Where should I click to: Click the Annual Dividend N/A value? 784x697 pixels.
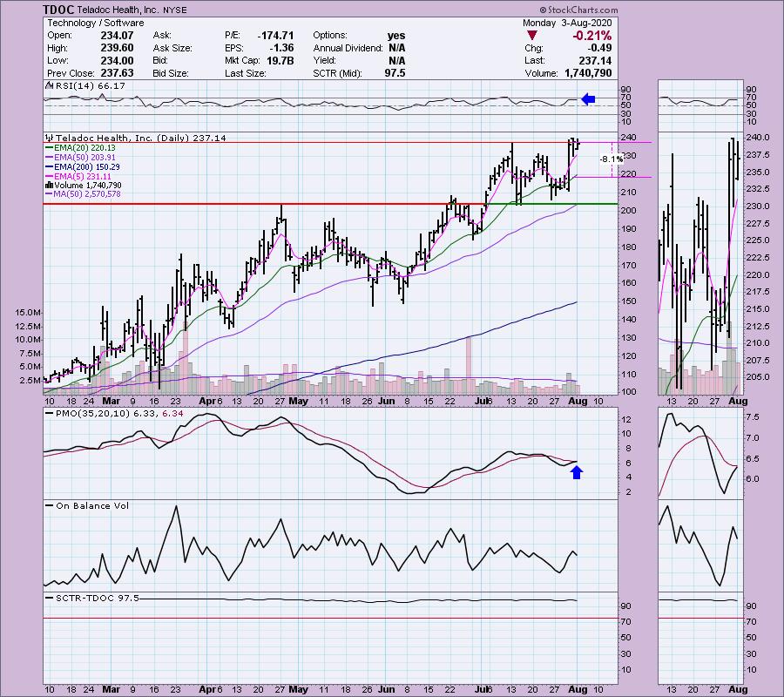click(x=397, y=48)
